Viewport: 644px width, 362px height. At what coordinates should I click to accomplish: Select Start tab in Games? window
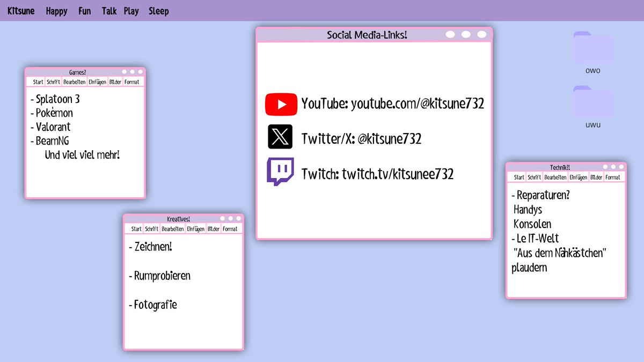coord(38,82)
